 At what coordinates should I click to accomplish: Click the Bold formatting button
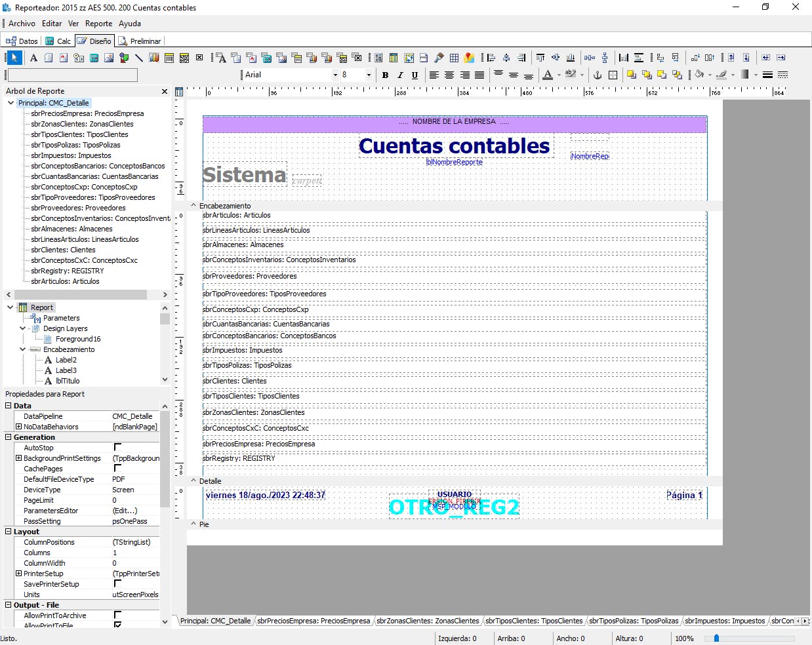(385, 75)
